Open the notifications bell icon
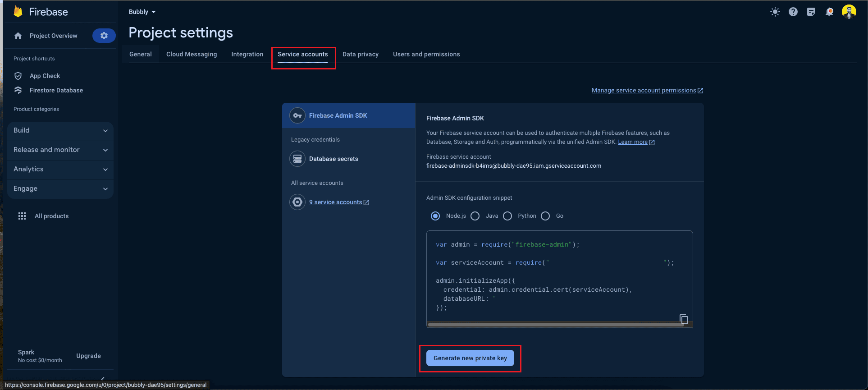The width and height of the screenshot is (868, 390). point(829,12)
